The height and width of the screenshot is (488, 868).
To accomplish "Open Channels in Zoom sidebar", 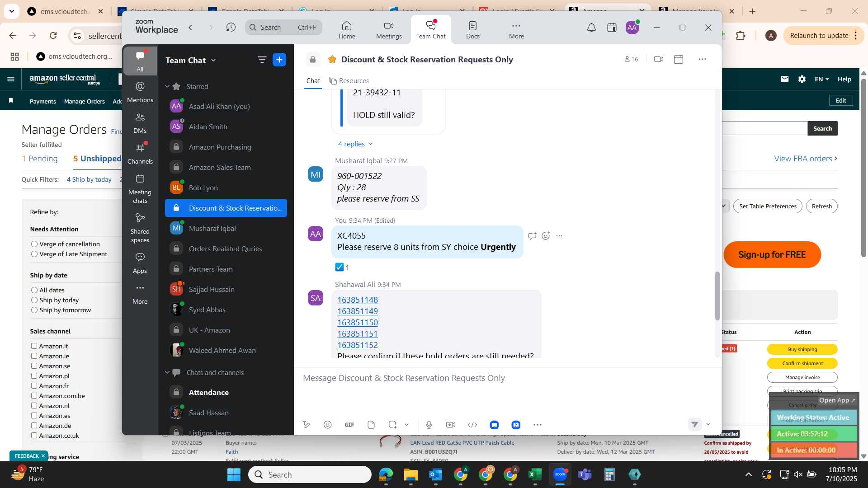I will (140, 154).
